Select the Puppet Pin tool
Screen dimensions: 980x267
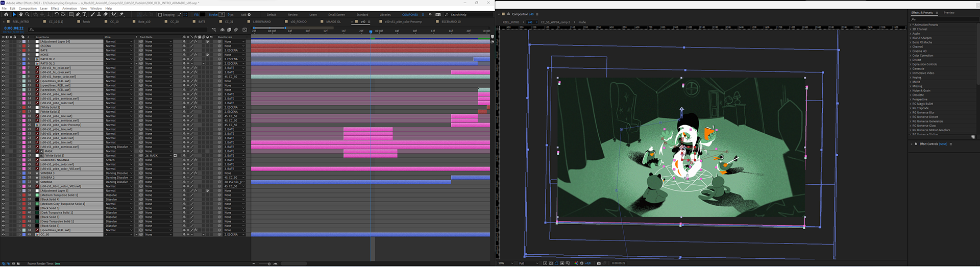[121, 14]
